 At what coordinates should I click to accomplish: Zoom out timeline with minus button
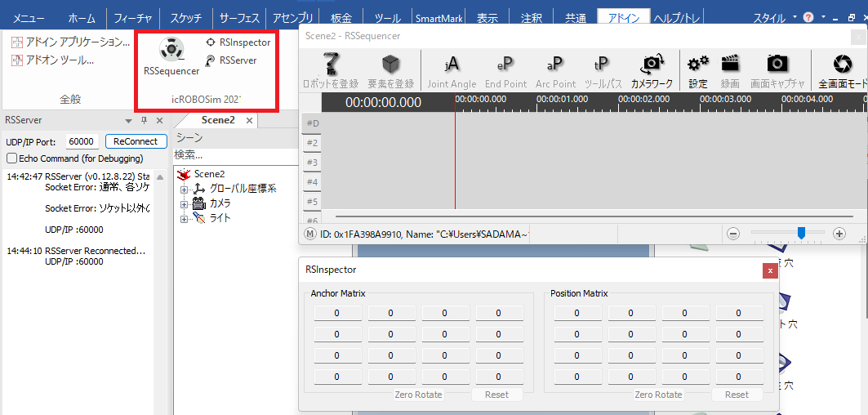pos(733,234)
